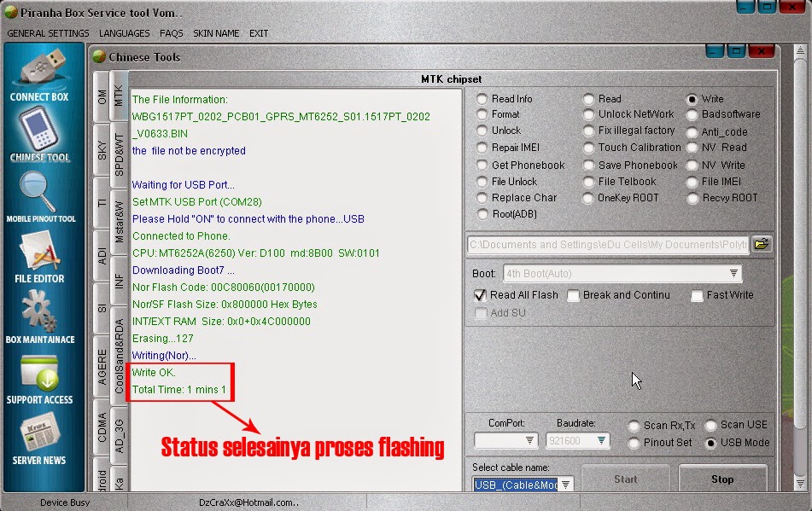The width and height of the screenshot is (812, 511).
Task: Select Root(ADB) radio option
Action: pyautogui.click(x=482, y=214)
